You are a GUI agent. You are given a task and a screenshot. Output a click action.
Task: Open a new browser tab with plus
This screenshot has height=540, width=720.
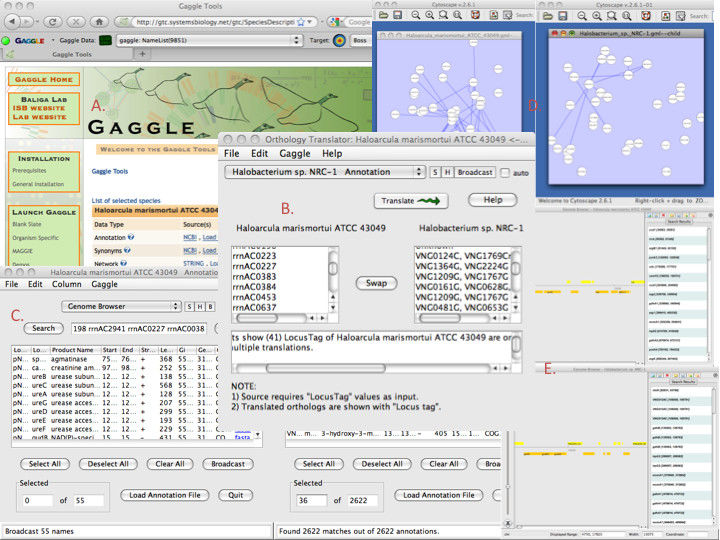coord(143,54)
